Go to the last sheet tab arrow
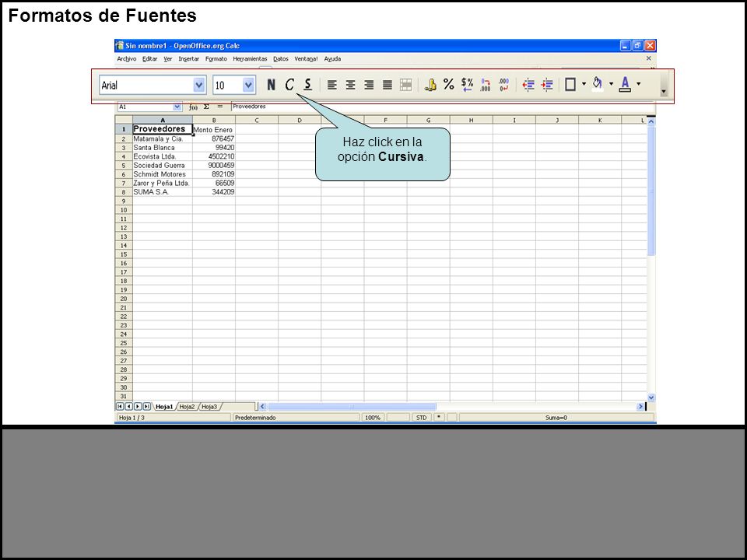The height and width of the screenshot is (560, 747). pyautogui.click(x=147, y=407)
